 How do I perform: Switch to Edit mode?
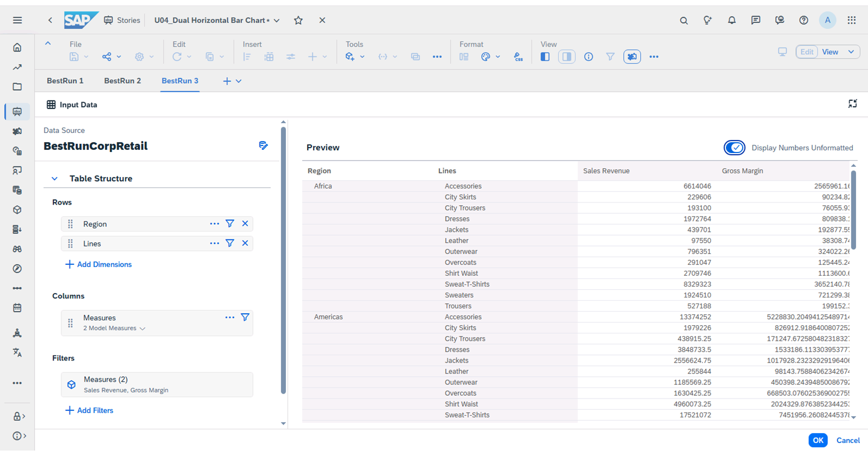[x=807, y=52]
